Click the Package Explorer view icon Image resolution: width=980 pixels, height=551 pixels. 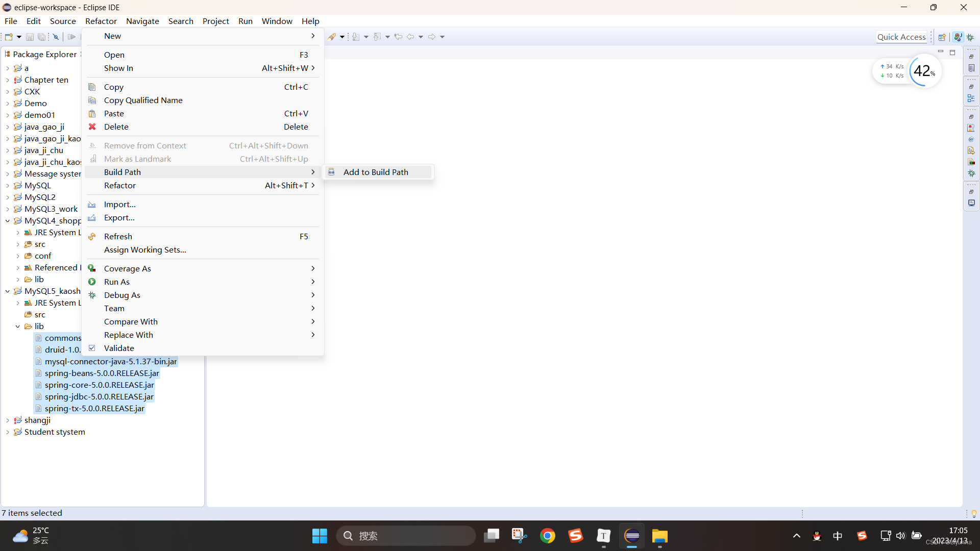point(8,54)
